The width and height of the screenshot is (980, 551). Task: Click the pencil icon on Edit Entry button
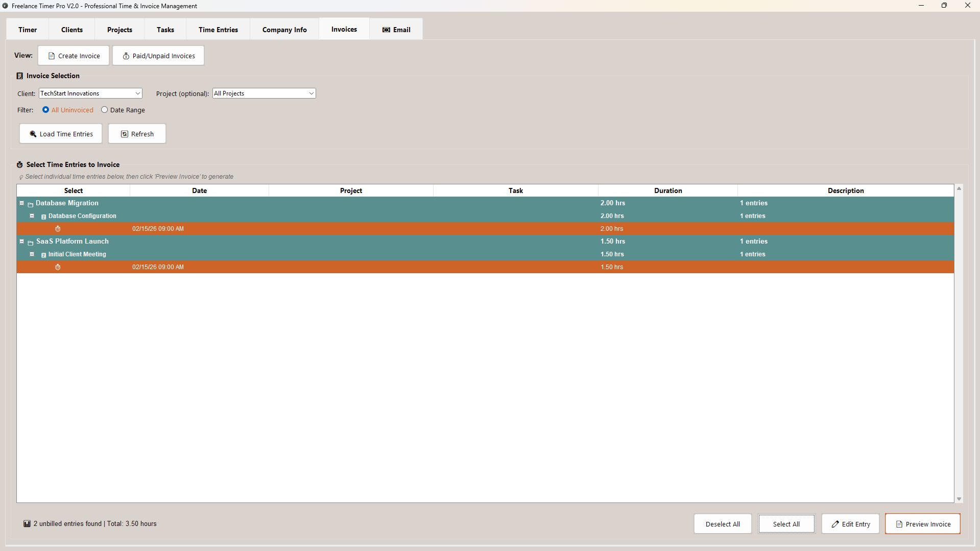point(834,523)
